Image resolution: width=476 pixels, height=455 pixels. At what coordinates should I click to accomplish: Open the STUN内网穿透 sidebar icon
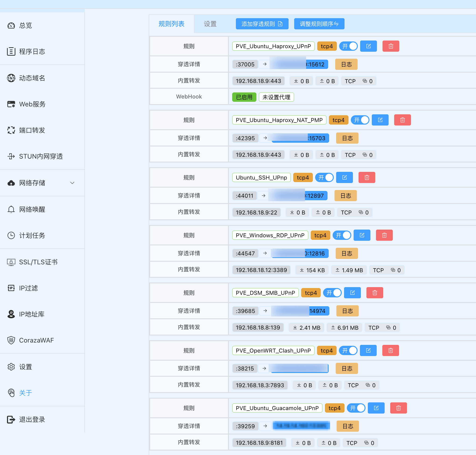[11, 156]
